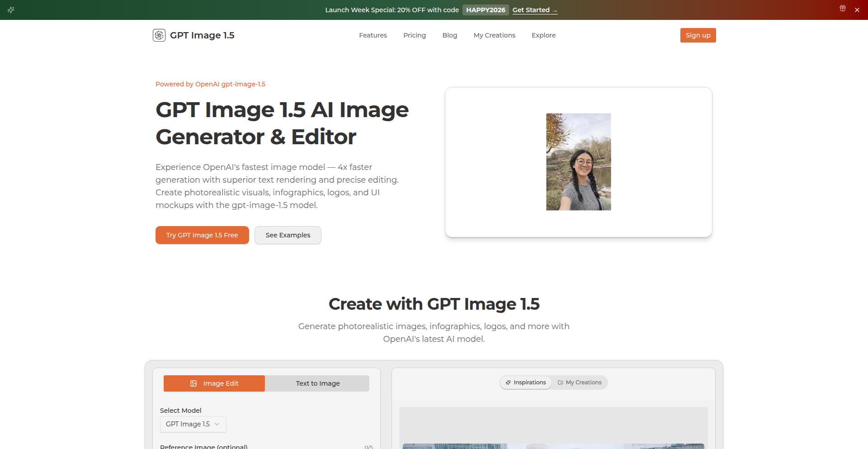The image size is (868, 449).
Task: Click the GPT Image 1.5 logo icon
Action: [x=159, y=35]
